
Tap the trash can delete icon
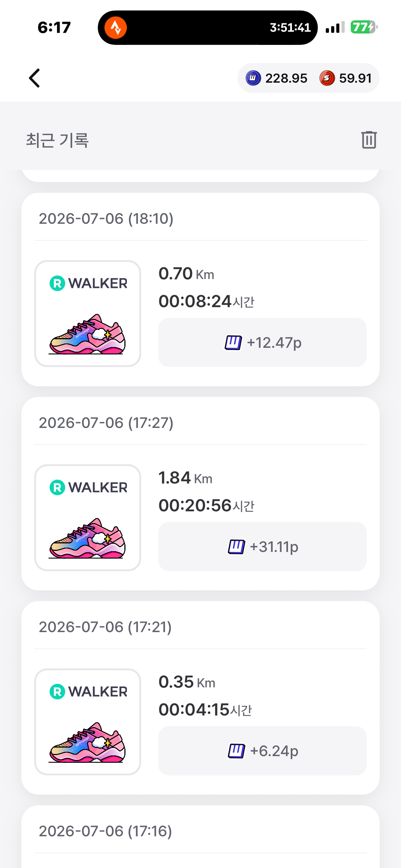coord(369,140)
